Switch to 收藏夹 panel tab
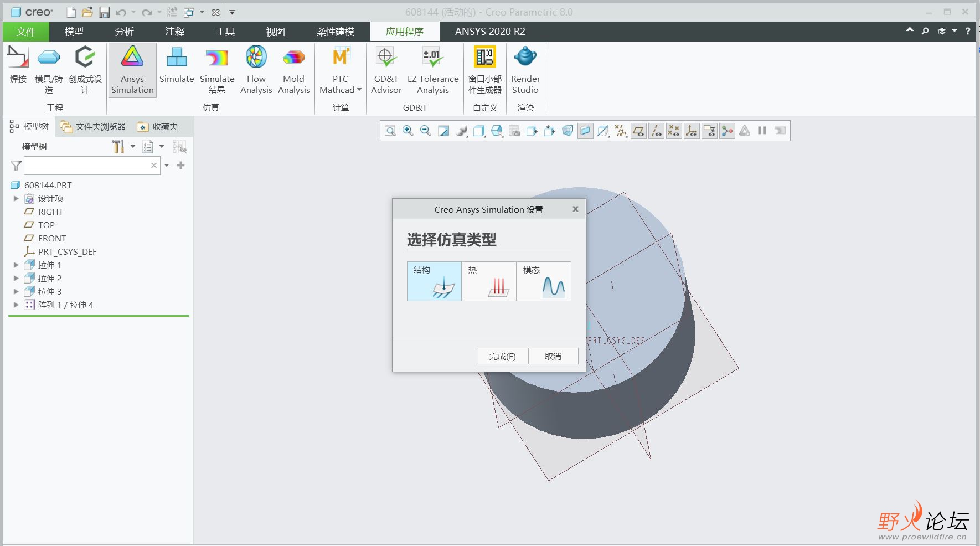980x546 pixels. [158, 127]
